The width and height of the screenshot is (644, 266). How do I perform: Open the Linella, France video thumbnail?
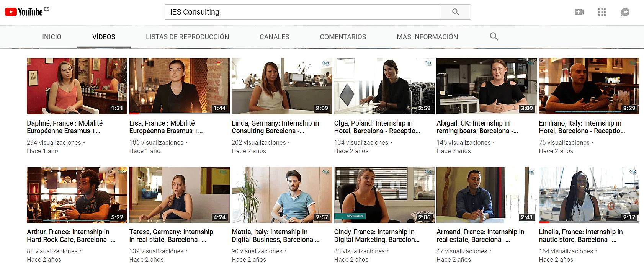tap(589, 195)
